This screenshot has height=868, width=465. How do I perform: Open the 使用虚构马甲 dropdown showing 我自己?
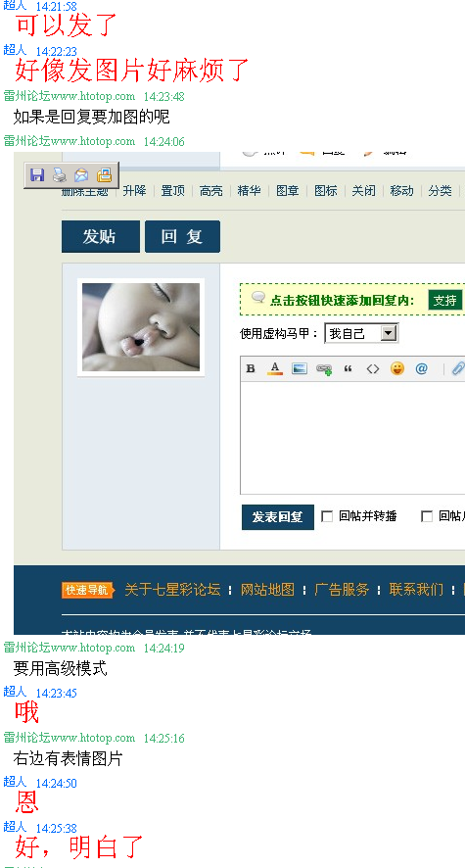coord(361,333)
